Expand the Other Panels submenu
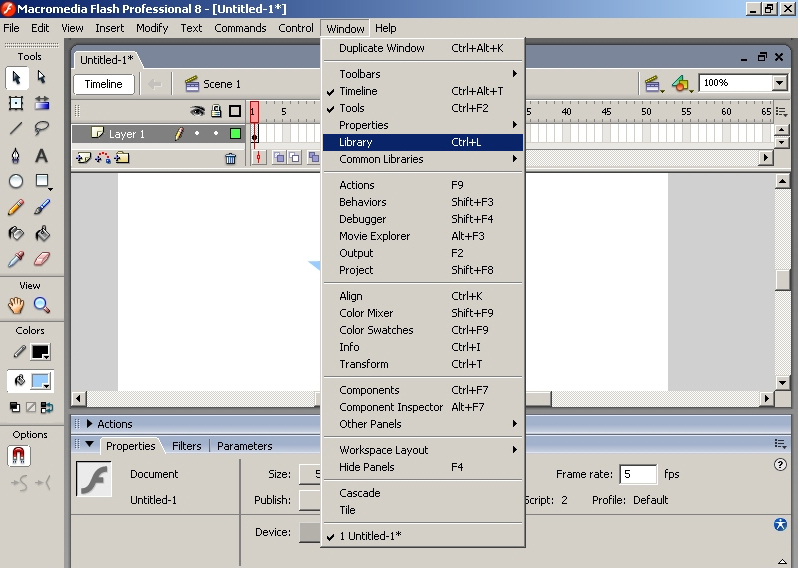This screenshot has width=800, height=568. tap(423, 424)
